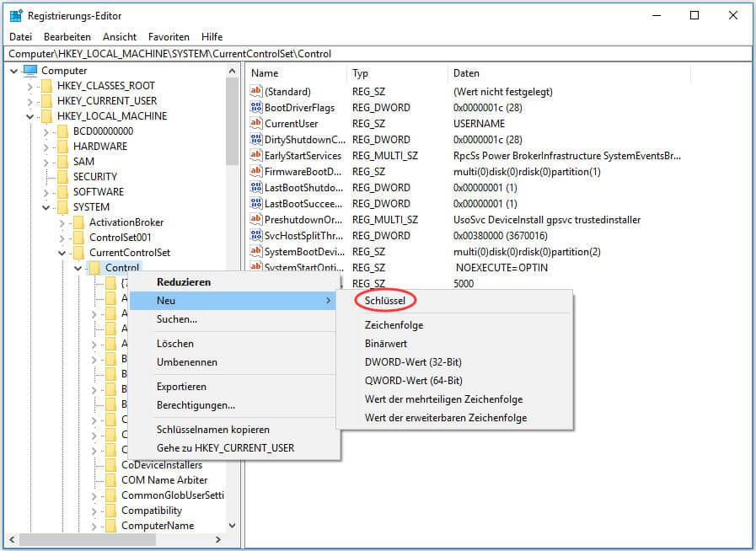Expand the HKEY_CURRENT_USER tree node
The image size is (756, 551).
pyautogui.click(x=30, y=101)
